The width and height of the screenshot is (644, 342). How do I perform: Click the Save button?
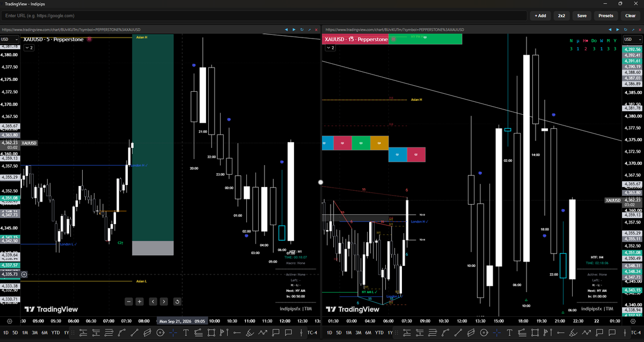pos(582,16)
